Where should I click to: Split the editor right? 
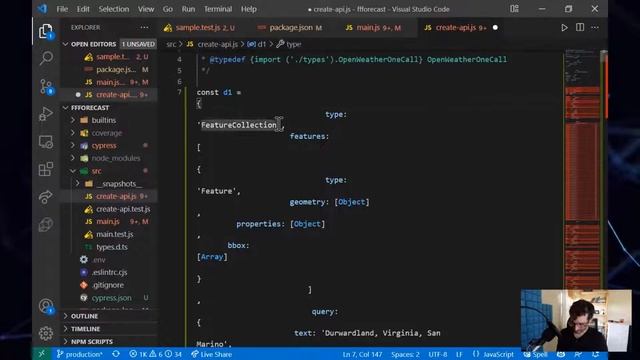tap(580, 27)
